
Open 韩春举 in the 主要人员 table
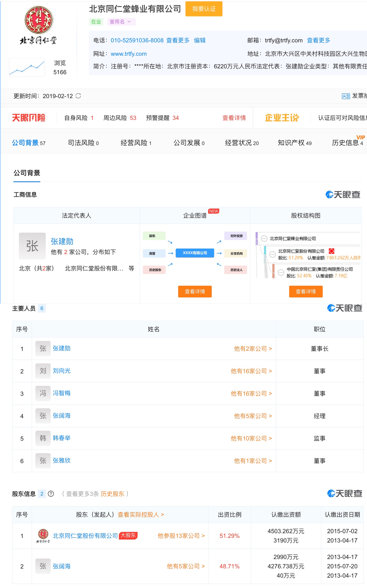(62, 438)
